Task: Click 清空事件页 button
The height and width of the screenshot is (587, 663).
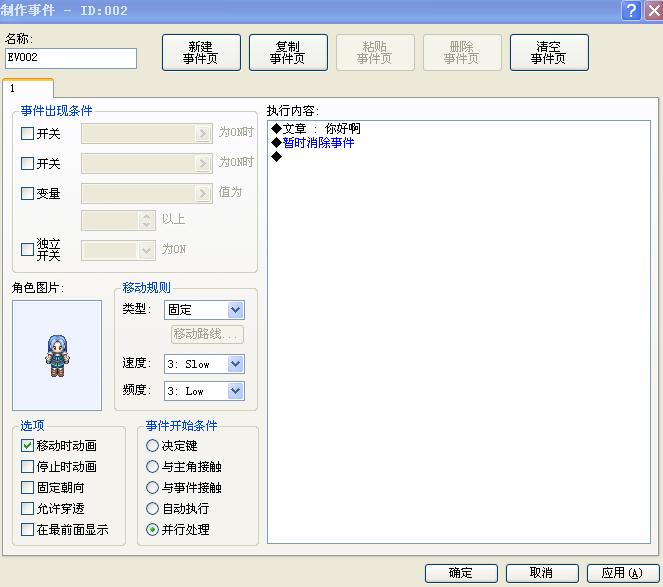Action: click(549, 52)
